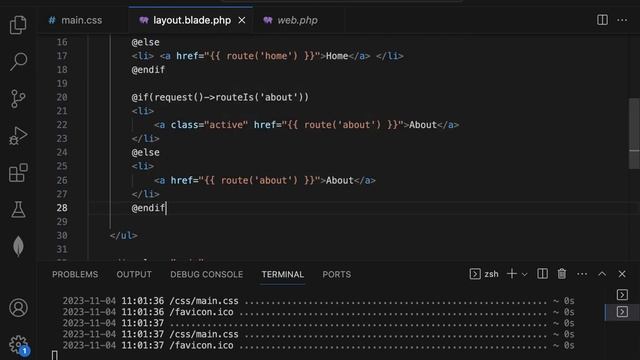640x360 pixels.
Task: Open the Extensions view
Action: pos(18,173)
